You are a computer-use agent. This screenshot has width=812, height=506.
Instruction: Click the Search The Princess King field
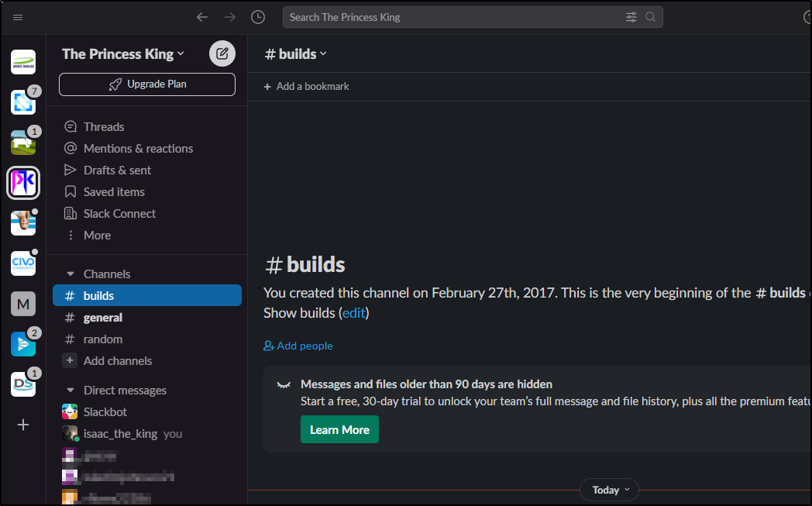[x=473, y=17]
